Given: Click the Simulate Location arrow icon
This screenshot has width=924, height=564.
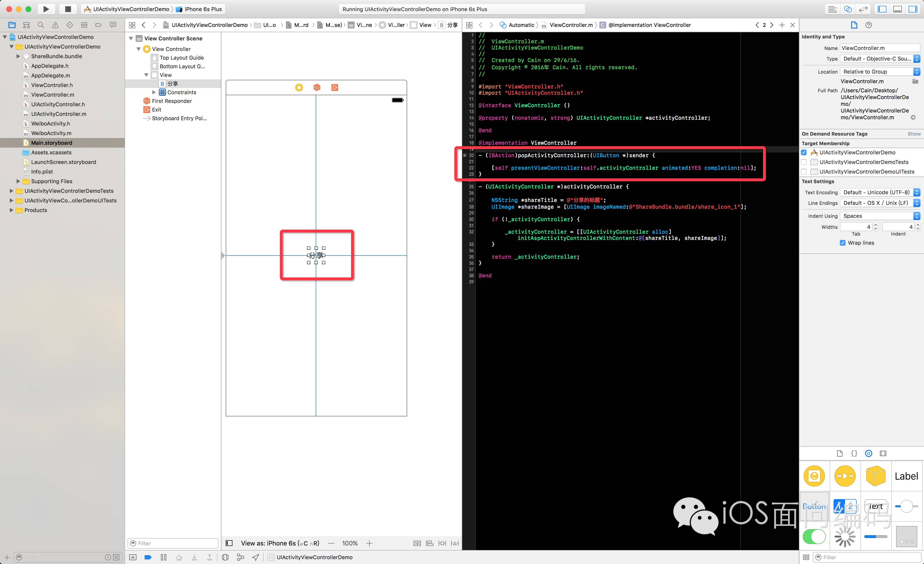Looking at the screenshot, I should click(x=255, y=557).
